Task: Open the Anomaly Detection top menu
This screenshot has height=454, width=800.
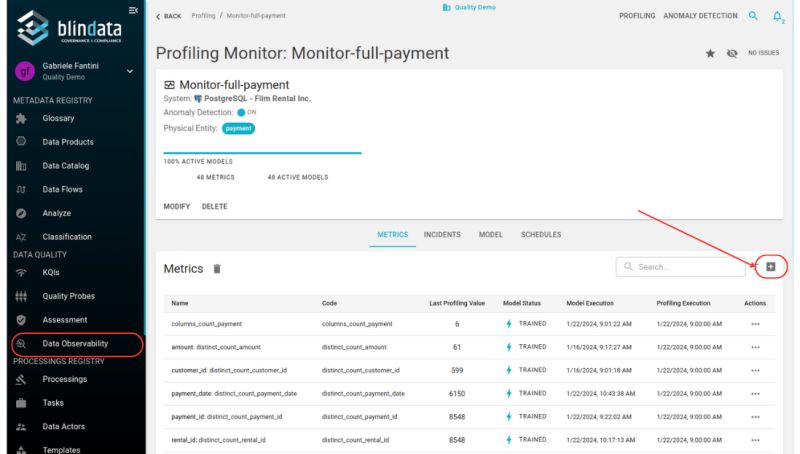Action: tap(700, 16)
